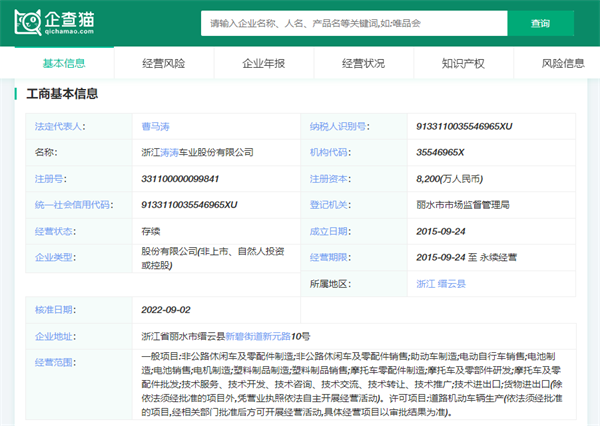
Task: Click approval date 2022-09-02
Action: tap(166, 310)
